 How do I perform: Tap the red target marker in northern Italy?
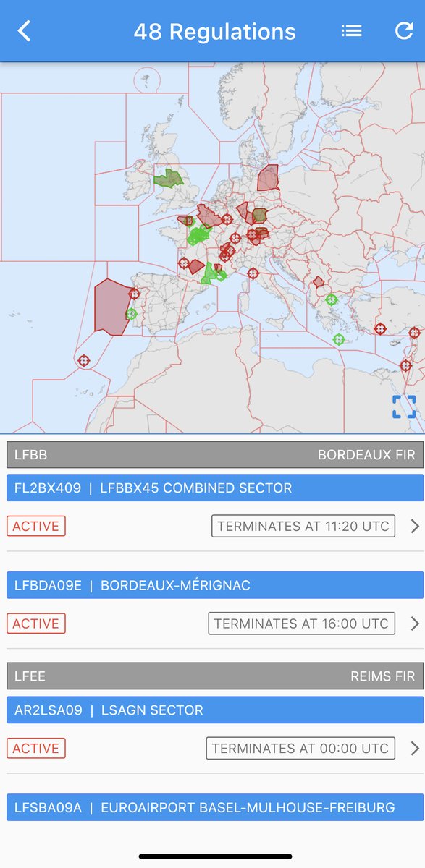click(253, 273)
